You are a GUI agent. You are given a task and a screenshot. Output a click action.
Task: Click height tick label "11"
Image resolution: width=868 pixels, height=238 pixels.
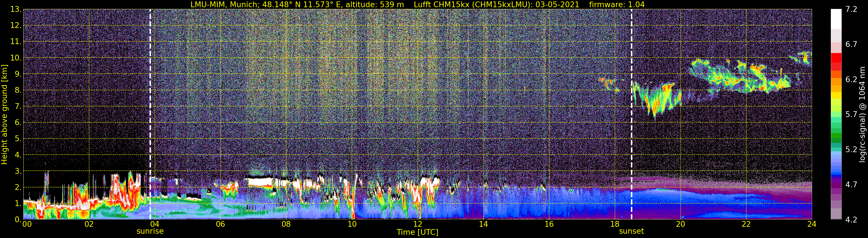[x=15, y=42]
